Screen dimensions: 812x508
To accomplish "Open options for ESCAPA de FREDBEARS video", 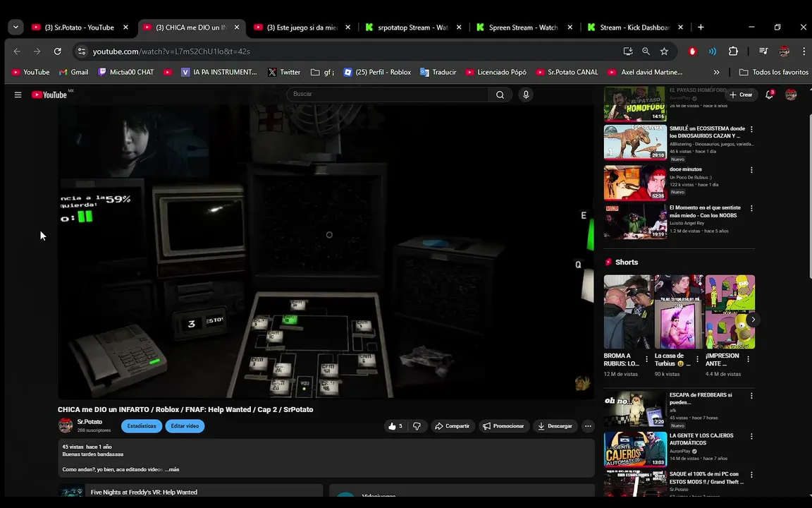I will tap(751, 396).
